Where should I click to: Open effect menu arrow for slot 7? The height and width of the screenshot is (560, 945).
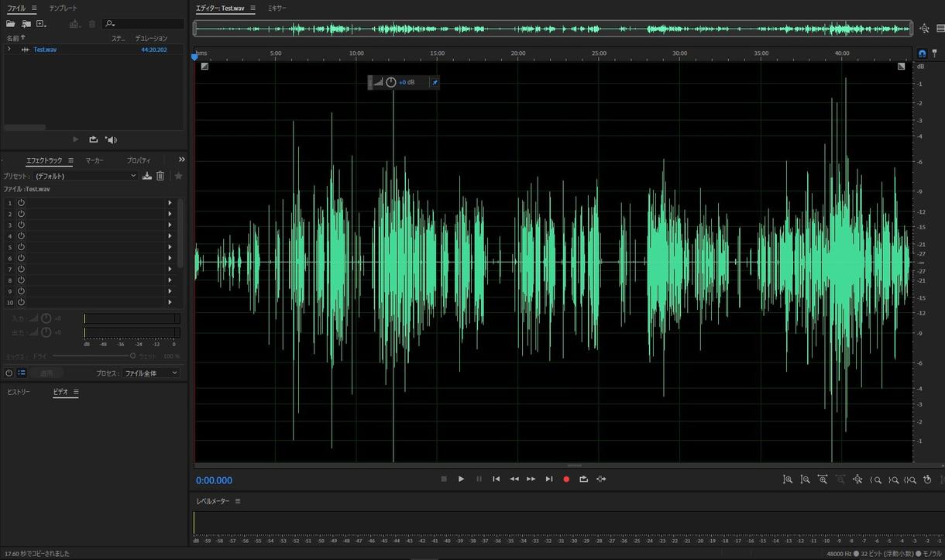click(x=170, y=269)
